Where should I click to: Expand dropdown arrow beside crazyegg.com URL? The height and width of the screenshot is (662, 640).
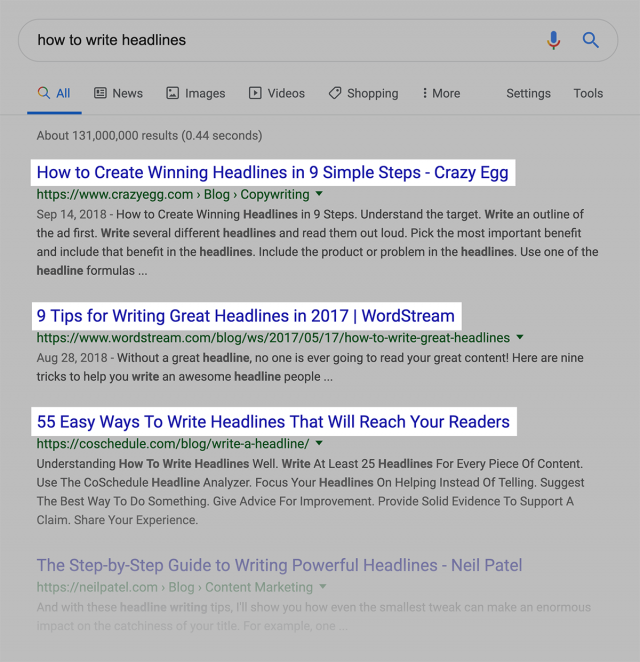(x=319, y=194)
